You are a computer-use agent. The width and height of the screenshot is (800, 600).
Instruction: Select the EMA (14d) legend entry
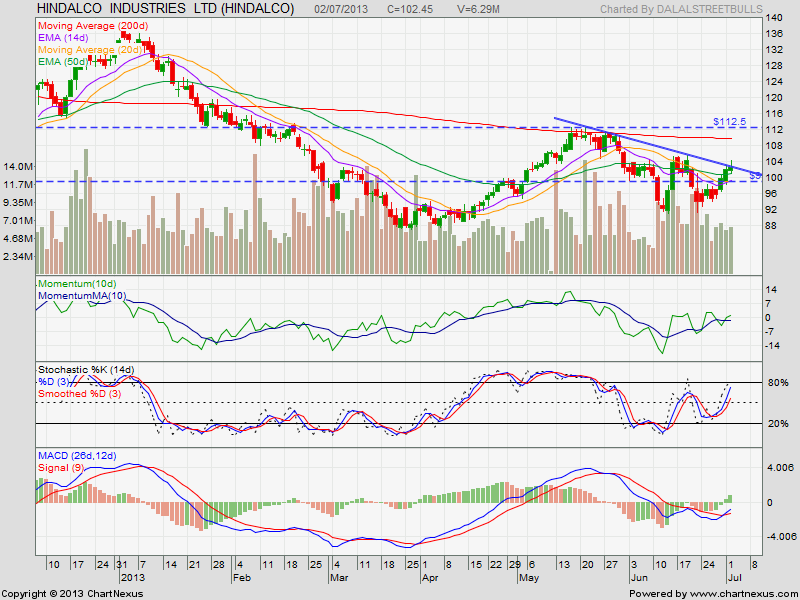63,38
